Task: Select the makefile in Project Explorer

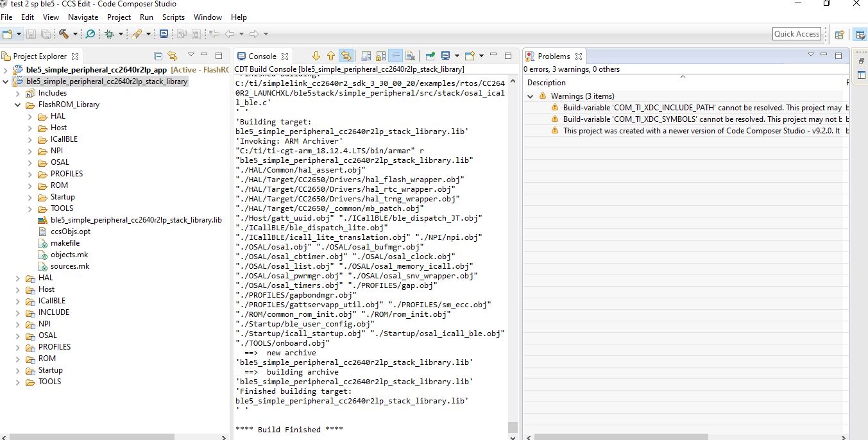Action: coord(59,243)
